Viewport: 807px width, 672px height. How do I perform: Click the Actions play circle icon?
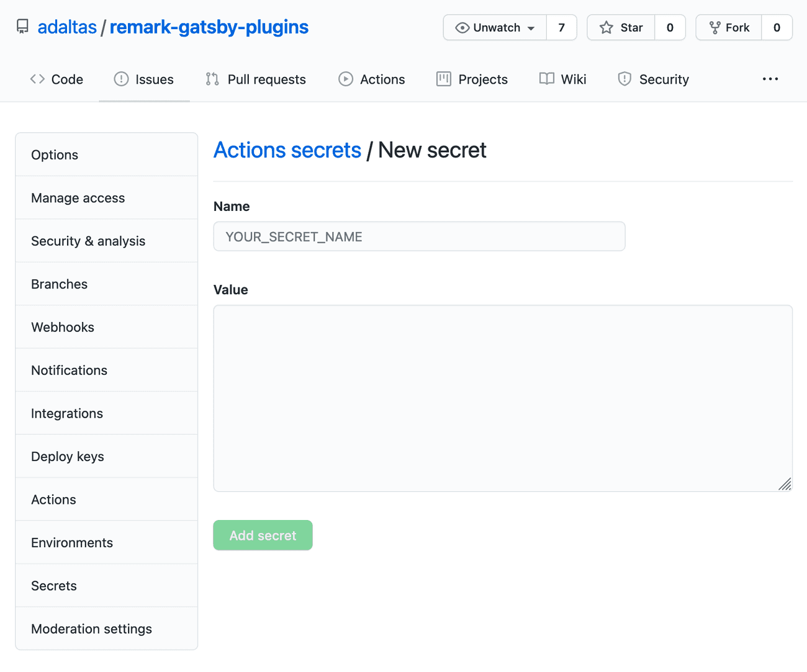pos(345,79)
